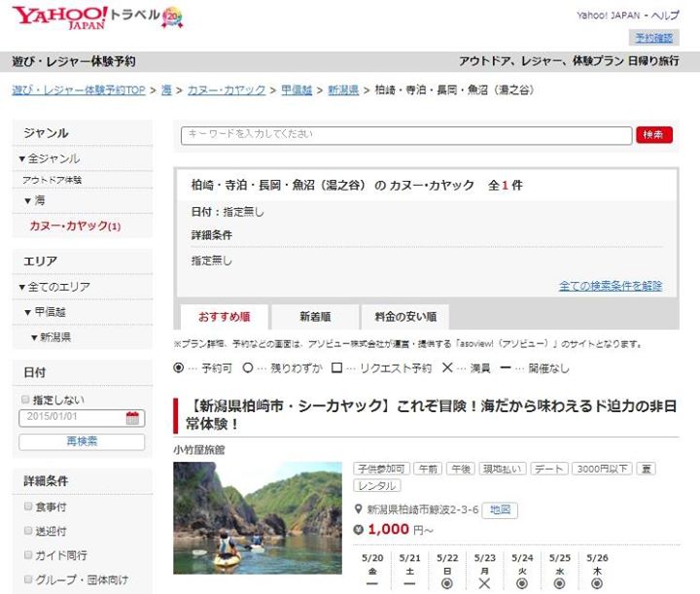Enable the 食事付 checkbox

click(28, 507)
